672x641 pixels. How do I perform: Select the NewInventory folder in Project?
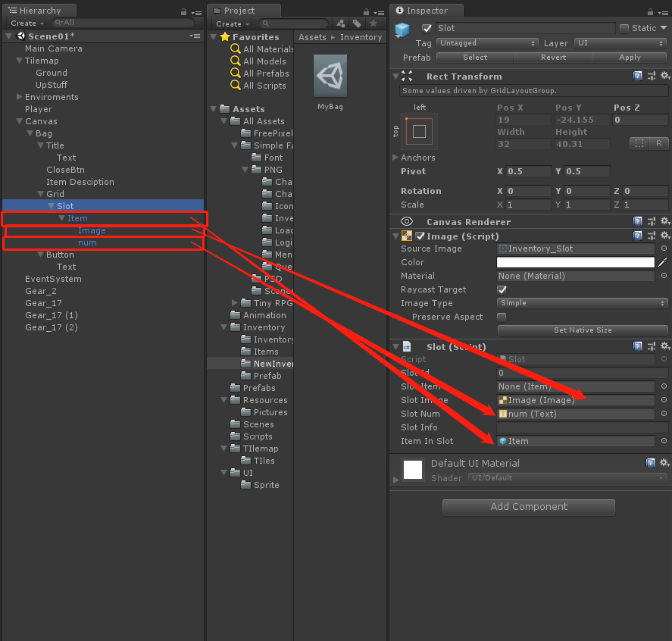click(250, 364)
